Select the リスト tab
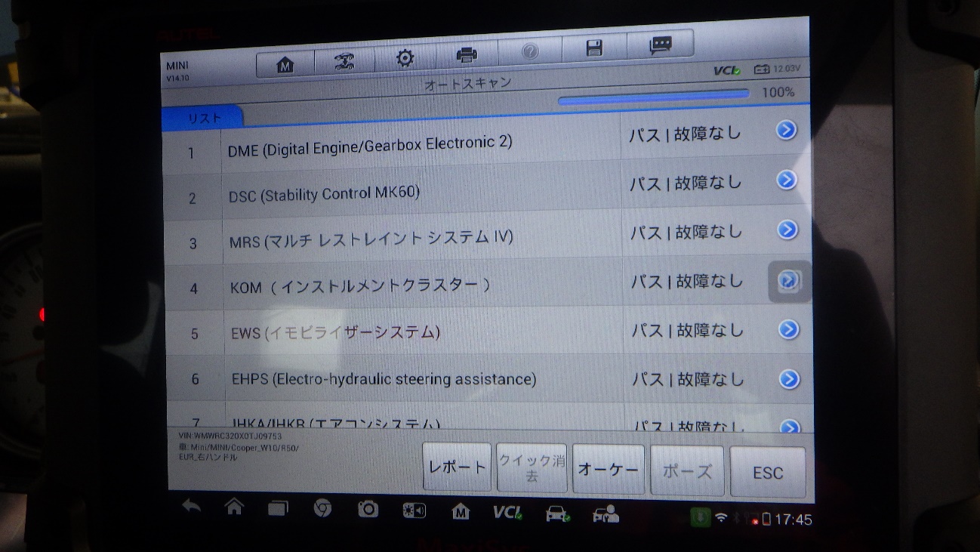Image resolution: width=980 pixels, height=552 pixels. [204, 119]
